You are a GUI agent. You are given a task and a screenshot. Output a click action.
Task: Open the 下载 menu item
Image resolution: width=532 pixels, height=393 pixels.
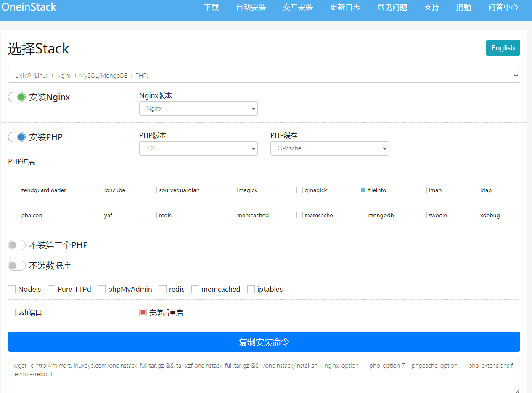pos(212,7)
